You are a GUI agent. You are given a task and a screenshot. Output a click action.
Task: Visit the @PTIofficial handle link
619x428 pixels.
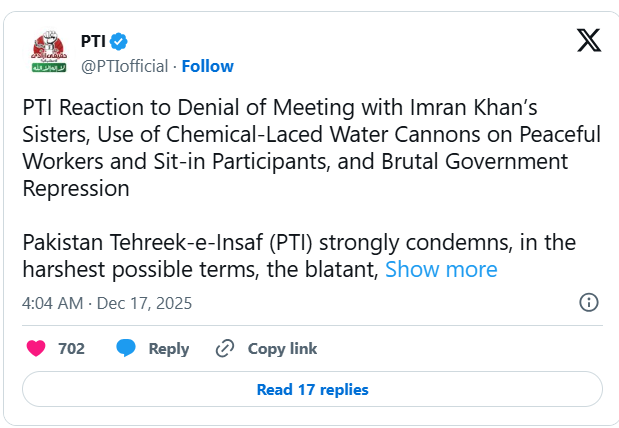pyautogui.click(x=124, y=66)
